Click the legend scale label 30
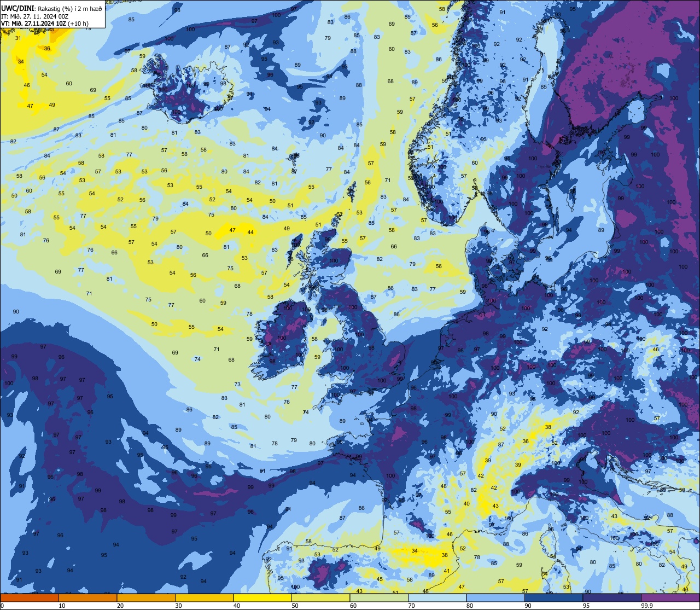700x610 pixels. click(178, 606)
